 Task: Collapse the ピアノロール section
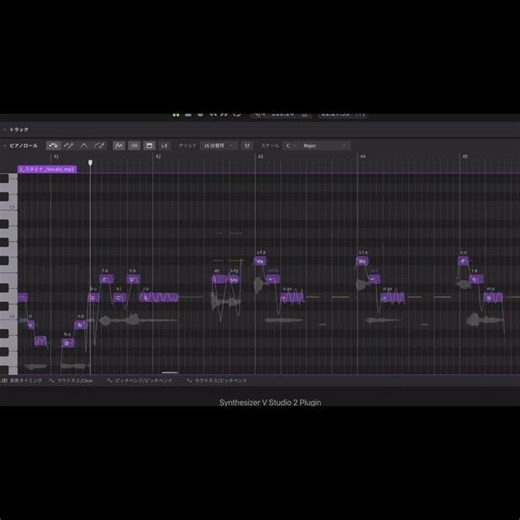click(x=5, y=146)
